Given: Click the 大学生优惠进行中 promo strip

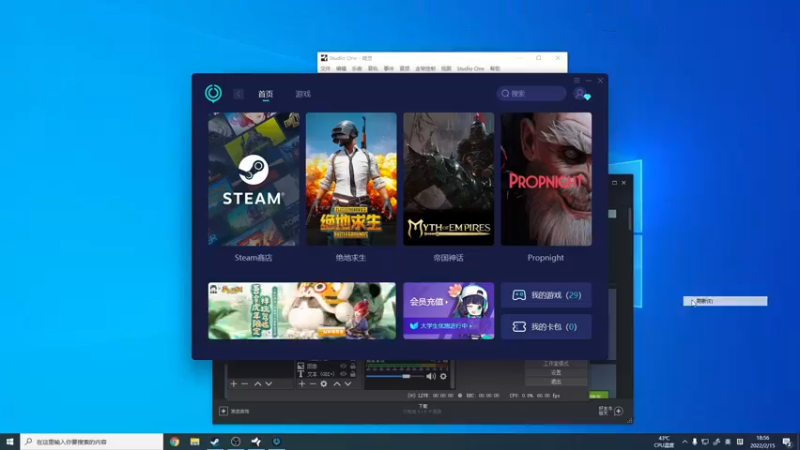Looking at the screenshot, I should coord(448,326).
